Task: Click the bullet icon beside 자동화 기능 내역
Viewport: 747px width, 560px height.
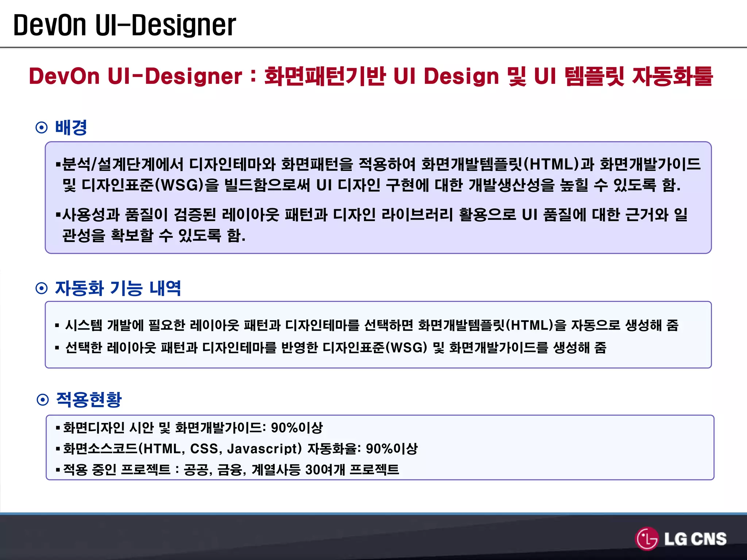Action: (42, 288)
